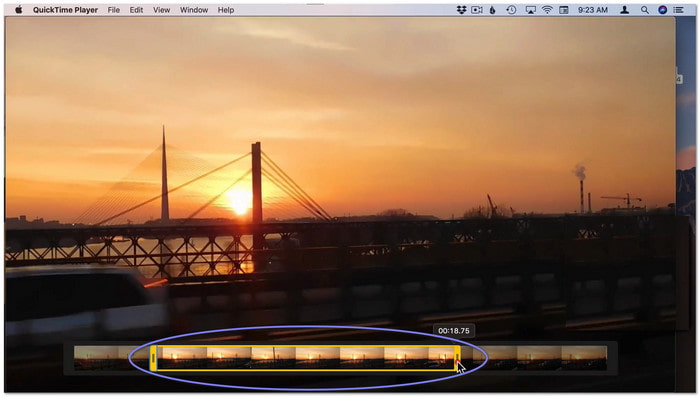This screenshot has width=700, height=397.
Task: Grab the right yellow trim handle
Action: click(x=457, y=358)
